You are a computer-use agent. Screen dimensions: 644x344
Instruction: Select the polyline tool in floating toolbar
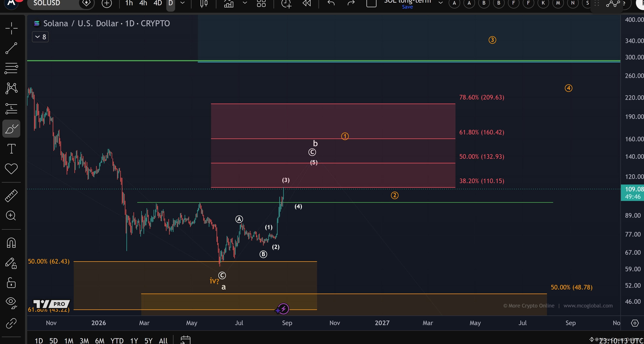coord(613,4)
